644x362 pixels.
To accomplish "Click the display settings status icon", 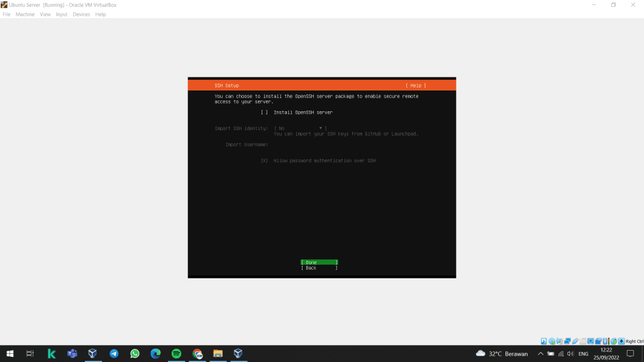I will [x=591, y=341].
